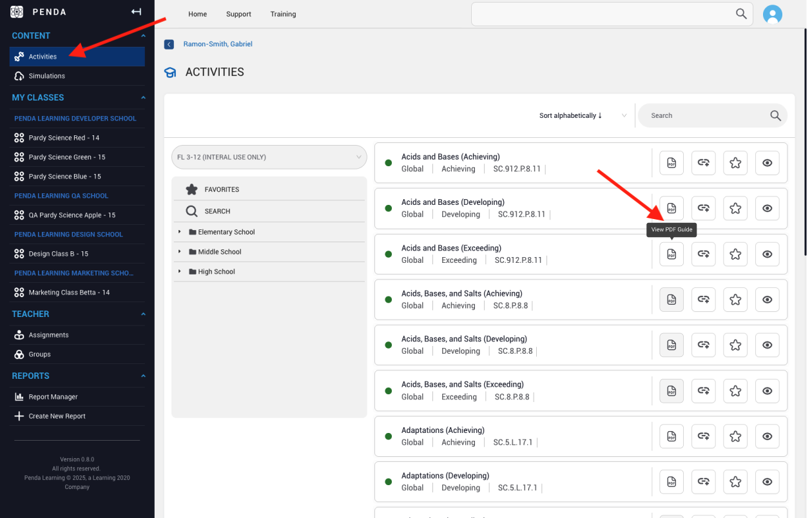Toggle eye icon for Acids, Bases, and Salts (Developing)
Image resolution: width=812 pixels, height=518 pixels.
point(767,345)
